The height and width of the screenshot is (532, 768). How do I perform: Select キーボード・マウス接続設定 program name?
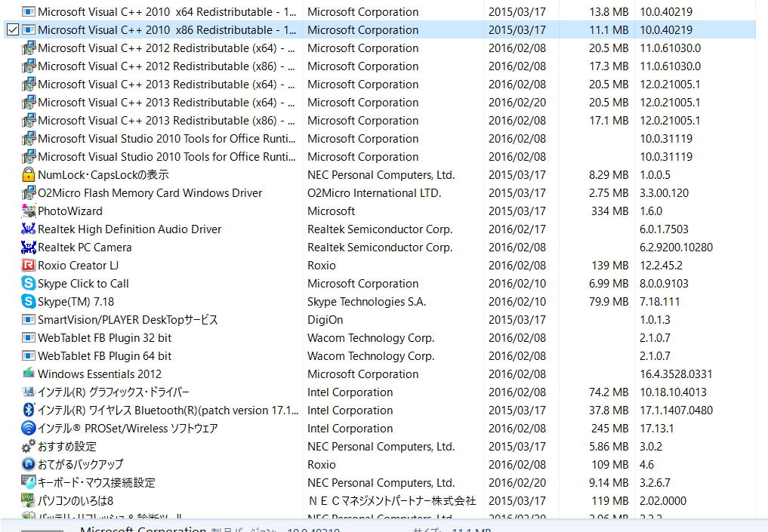pos(97,482)
